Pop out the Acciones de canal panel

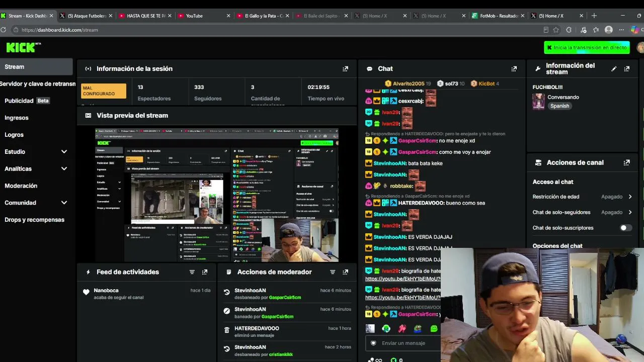point(626,163)
